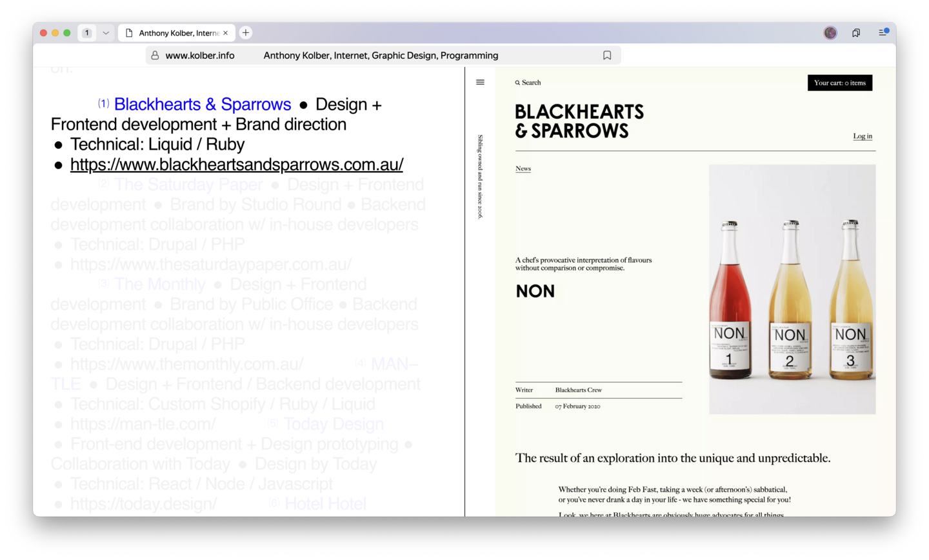Open the Today Design project link
This screenshot has height=560, width=929.
pyautogui.click(x=334, y=424)
